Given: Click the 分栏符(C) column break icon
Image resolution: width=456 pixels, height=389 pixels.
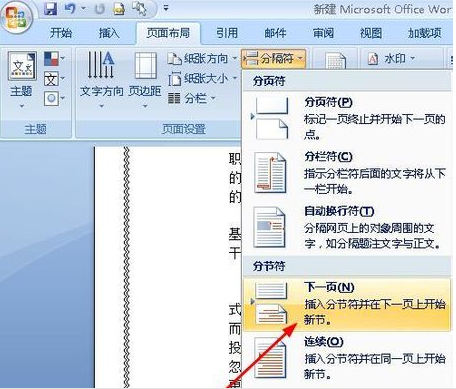Looking at the screenshot, I should 270,173.
